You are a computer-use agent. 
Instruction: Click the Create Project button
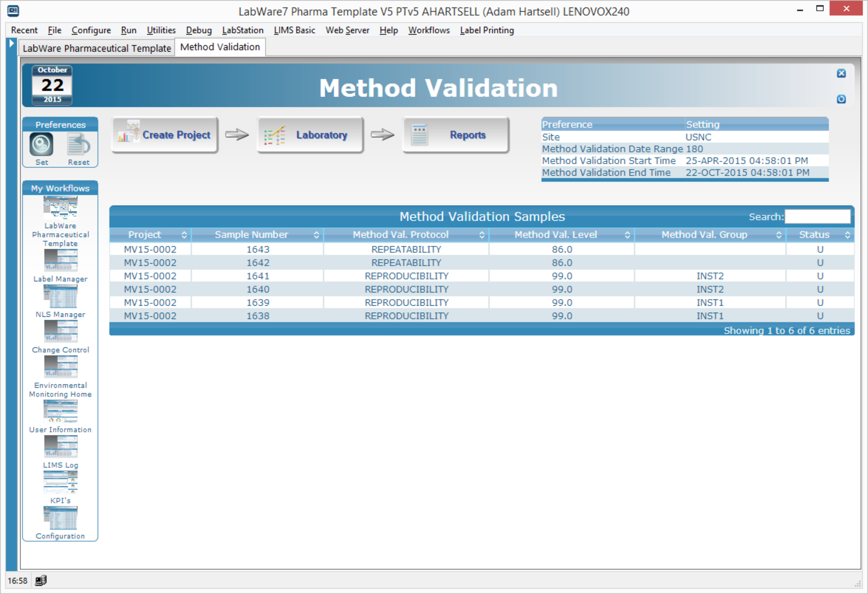(x=165, y=135)
